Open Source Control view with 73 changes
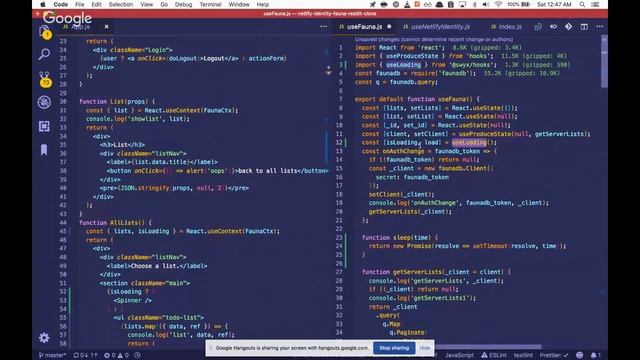This screenshot has width=640, height=360. point(44,79)
